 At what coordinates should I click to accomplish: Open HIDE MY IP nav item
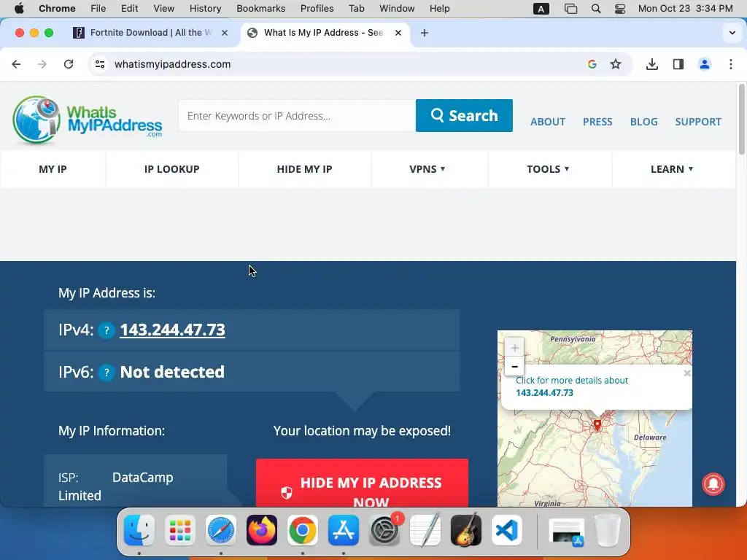tap(304, 169)
